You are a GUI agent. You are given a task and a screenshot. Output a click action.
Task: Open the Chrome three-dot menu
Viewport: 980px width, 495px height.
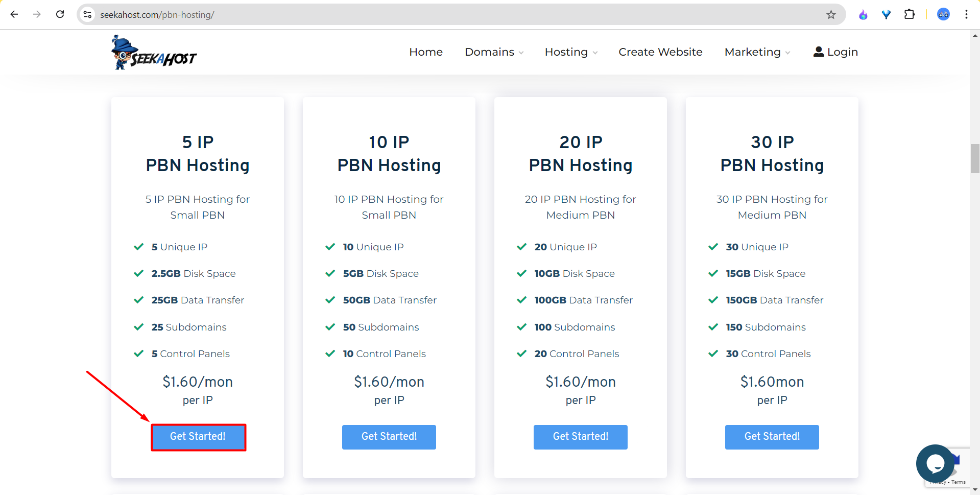point(966,14)
